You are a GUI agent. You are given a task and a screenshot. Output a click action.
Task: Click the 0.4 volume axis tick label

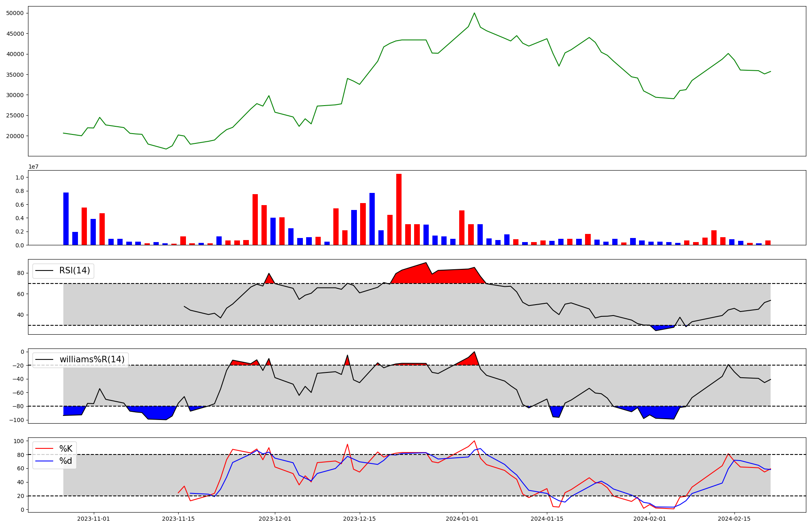pos(19,218)
